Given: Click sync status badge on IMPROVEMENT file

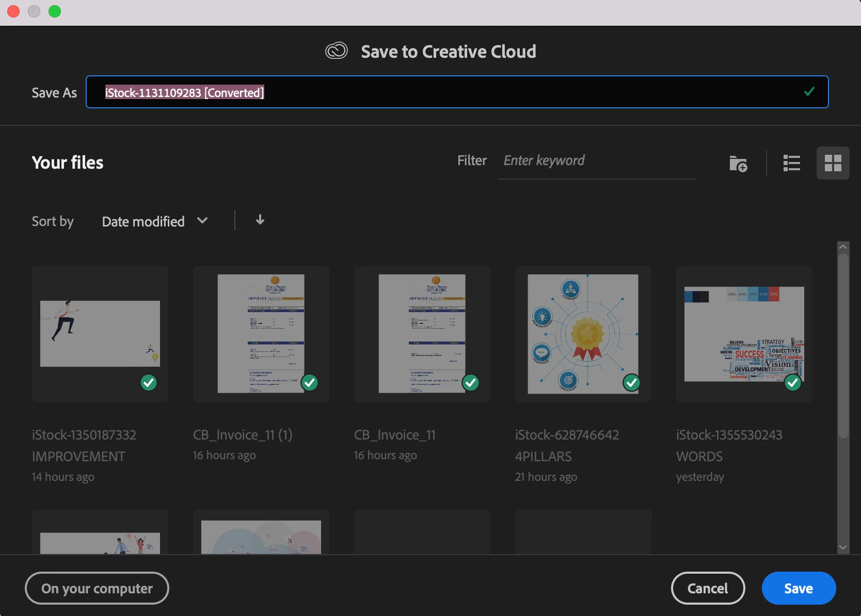Looking at the screenshot, I should point(149,383).
